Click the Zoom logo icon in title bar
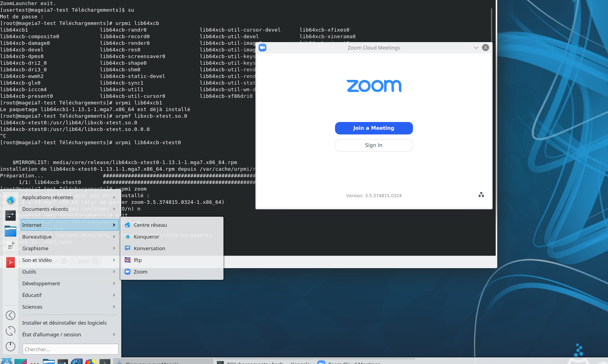The width and height of the screenshot is (608, 364). point(262,48)
